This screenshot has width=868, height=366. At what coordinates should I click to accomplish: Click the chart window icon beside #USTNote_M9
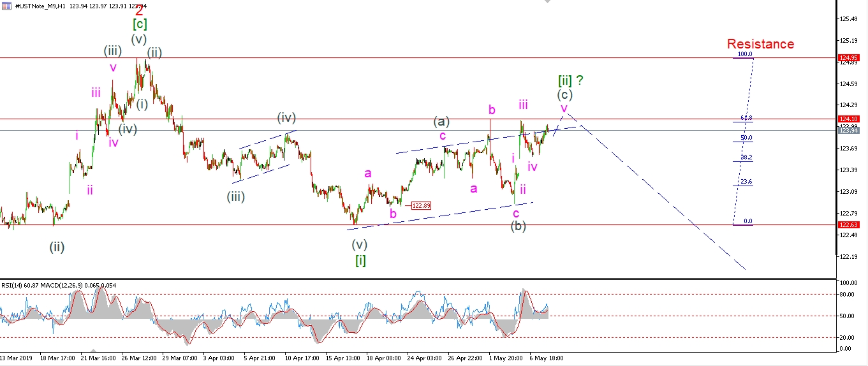click(6, 6)
